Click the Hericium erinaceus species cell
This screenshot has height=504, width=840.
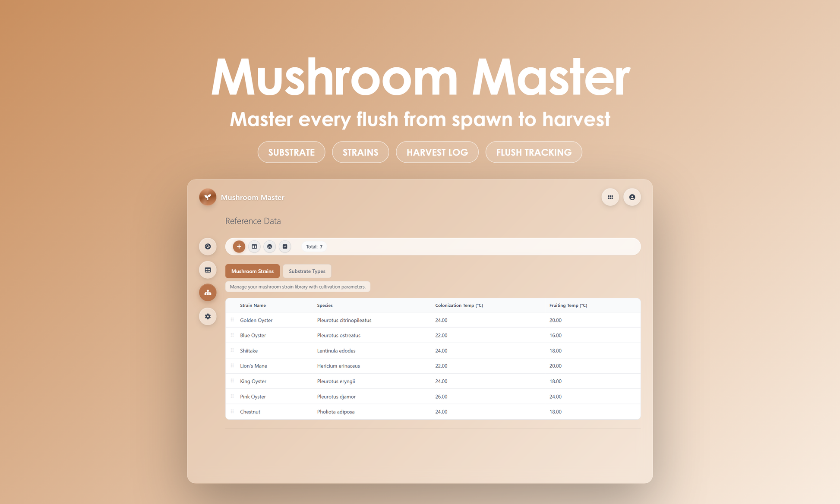pyautogui.click(x=338, y=366)
